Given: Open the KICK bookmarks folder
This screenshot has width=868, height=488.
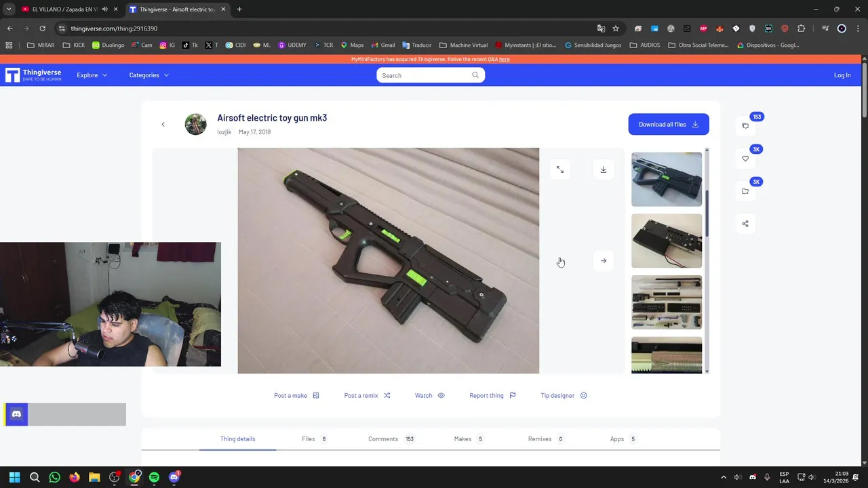Looking at the screenshot, I should click(x=74, y=45).
